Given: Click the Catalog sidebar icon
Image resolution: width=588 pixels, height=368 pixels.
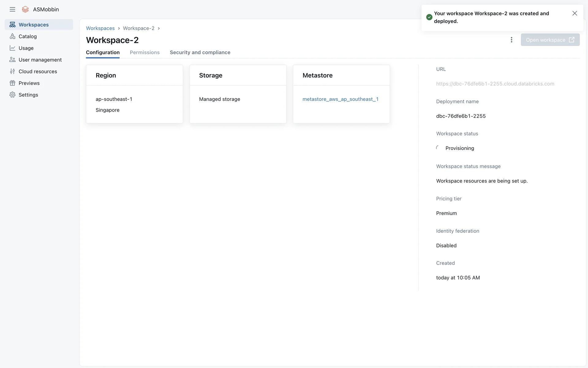Looking at the screenshot, I should tap(12, 36).
